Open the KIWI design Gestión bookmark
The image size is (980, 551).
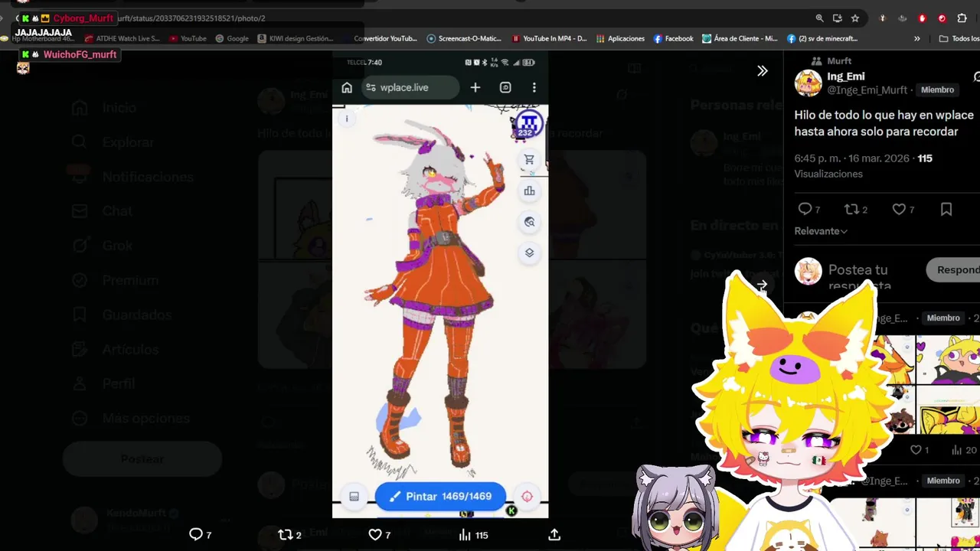pos(296,38)
